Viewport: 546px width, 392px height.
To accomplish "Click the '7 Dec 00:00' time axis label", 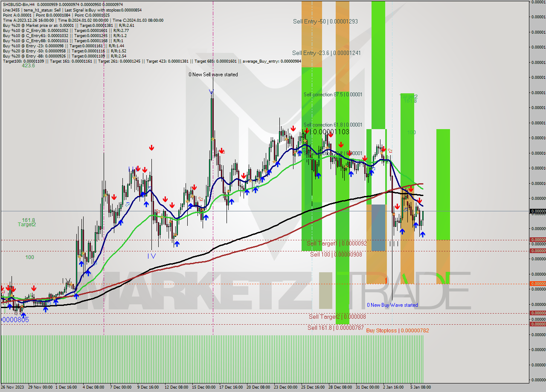I will 121,387.
